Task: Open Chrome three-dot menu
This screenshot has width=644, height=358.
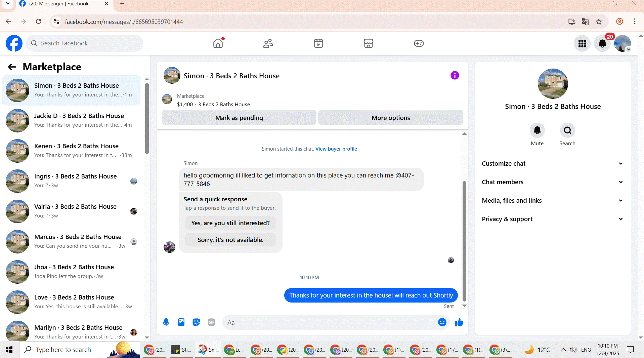Action: point(635,22)
